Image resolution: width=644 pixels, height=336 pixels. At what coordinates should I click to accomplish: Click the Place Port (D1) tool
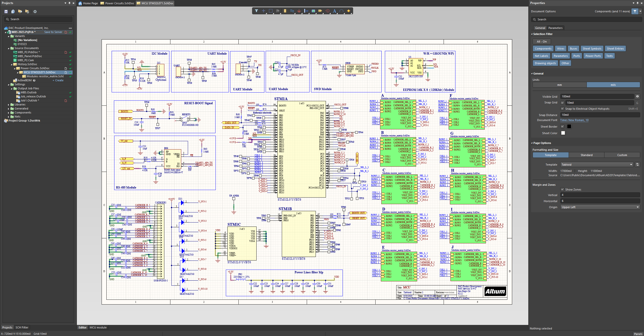tap(320, 11)
